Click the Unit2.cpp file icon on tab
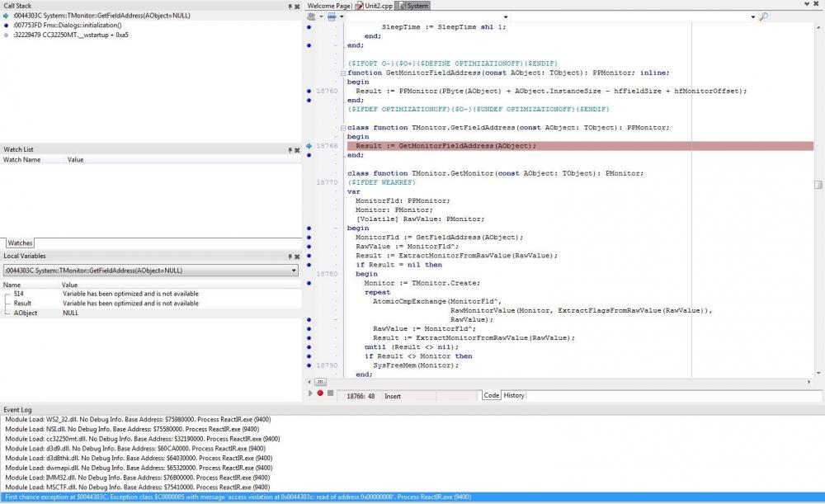825x504 pixels. [360, 6]
